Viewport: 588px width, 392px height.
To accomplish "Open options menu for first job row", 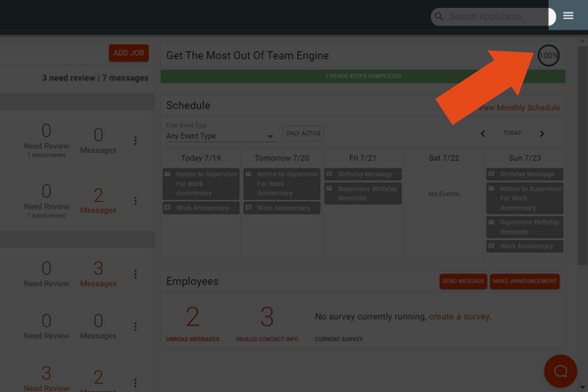I will [x=135, y=141].
